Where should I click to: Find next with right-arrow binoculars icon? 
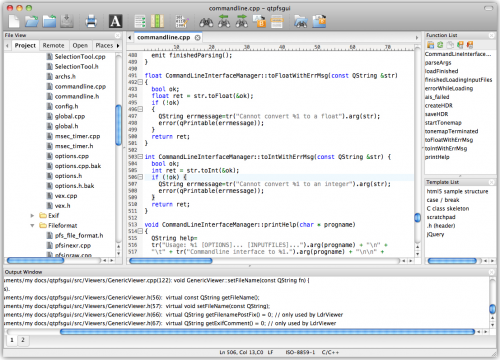[x=242, y=21]
